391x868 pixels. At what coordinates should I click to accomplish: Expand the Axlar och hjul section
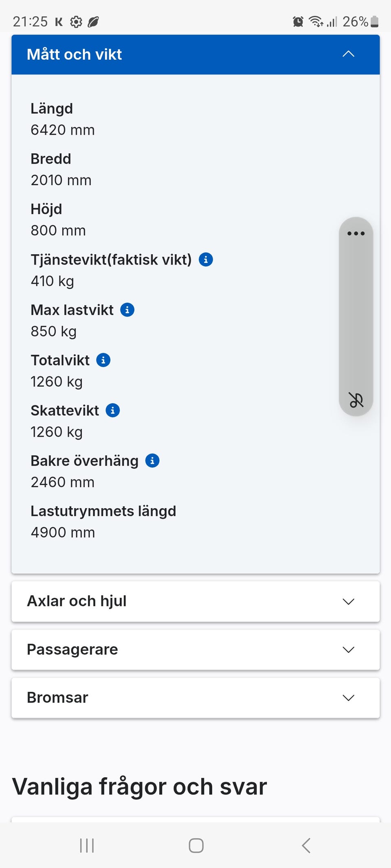pyautogui.click(x=348, y=601)
